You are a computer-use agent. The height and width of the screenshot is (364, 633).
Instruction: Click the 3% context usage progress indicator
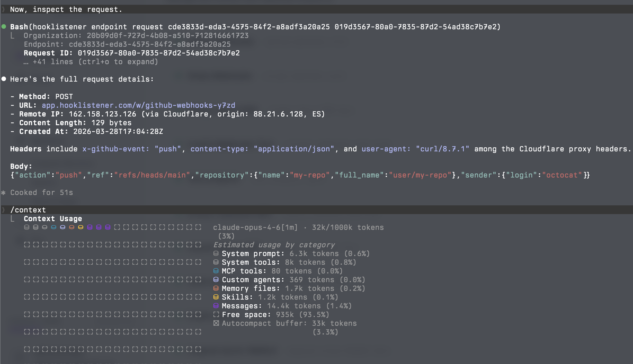[227, 236]
